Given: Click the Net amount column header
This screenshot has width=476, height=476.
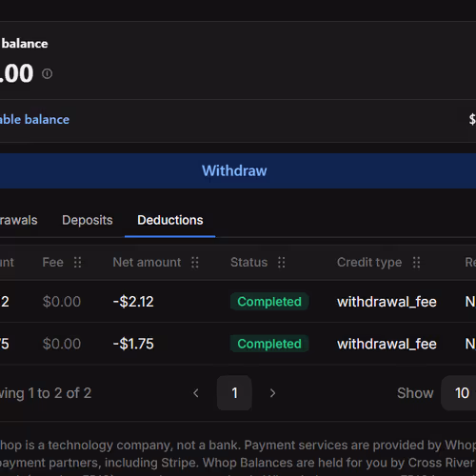Looking at the screenshot, I should 147,263.
